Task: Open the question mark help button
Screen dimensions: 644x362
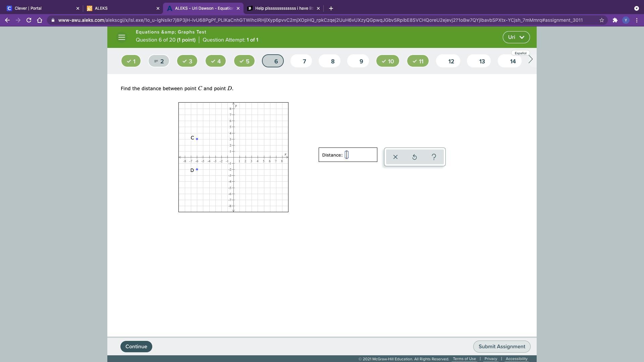Action: coord(434,157)
